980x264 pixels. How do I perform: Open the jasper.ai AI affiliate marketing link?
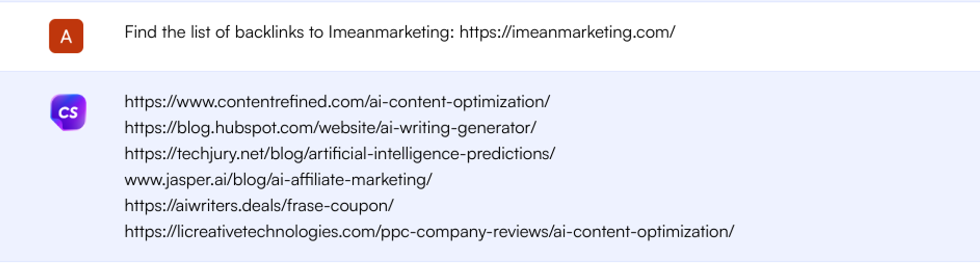278,180
